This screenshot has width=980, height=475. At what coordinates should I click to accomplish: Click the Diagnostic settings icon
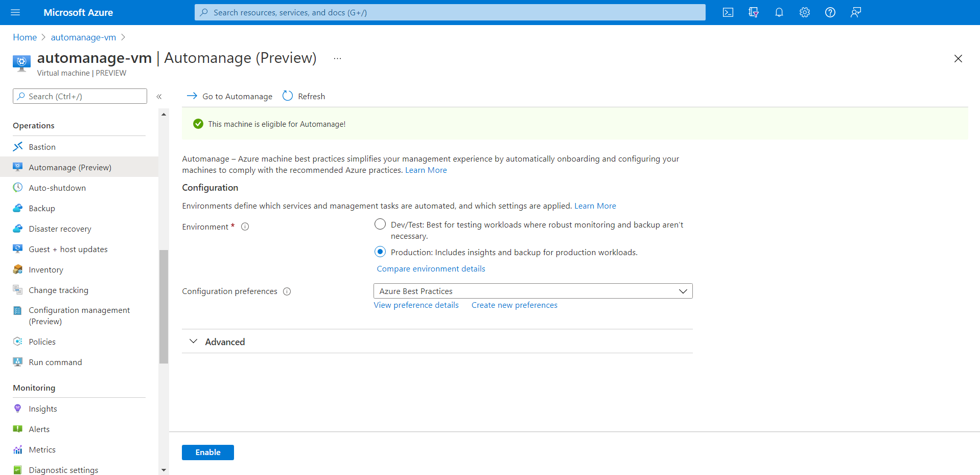(x=18, y=470)
